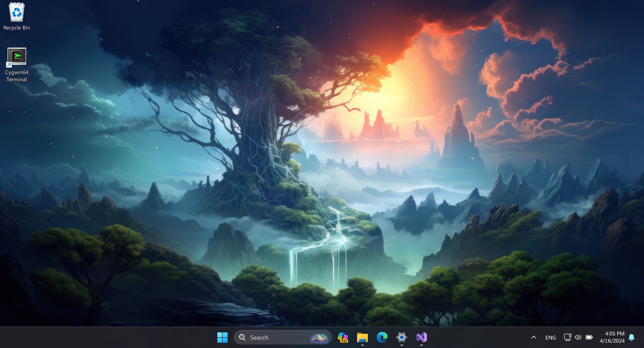Expand the hidden system tray icons
Screen dimensions: 644x348
[534, 338]
